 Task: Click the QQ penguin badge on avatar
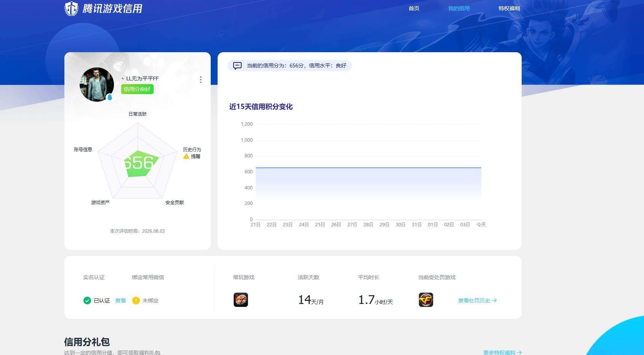pyautogui.click(x=110, y=97)
